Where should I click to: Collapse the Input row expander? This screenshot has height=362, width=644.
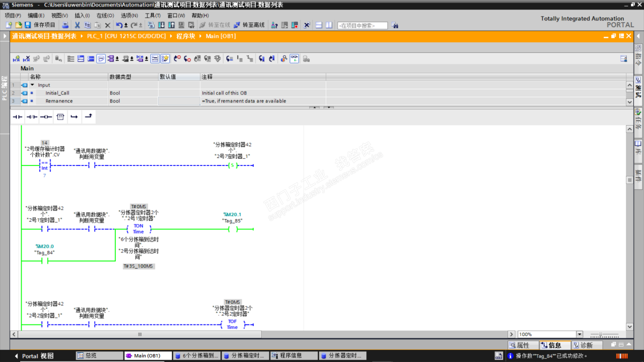point(33,85)
